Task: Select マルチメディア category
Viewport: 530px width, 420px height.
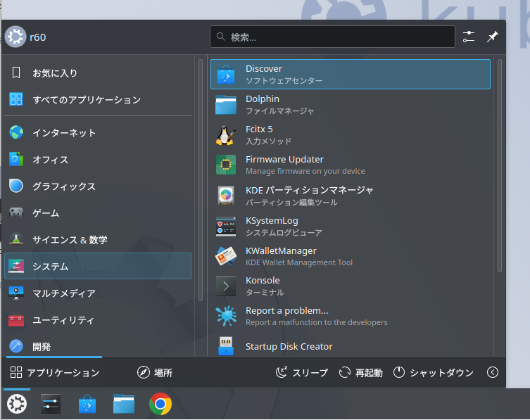Action: click(97, 293)
